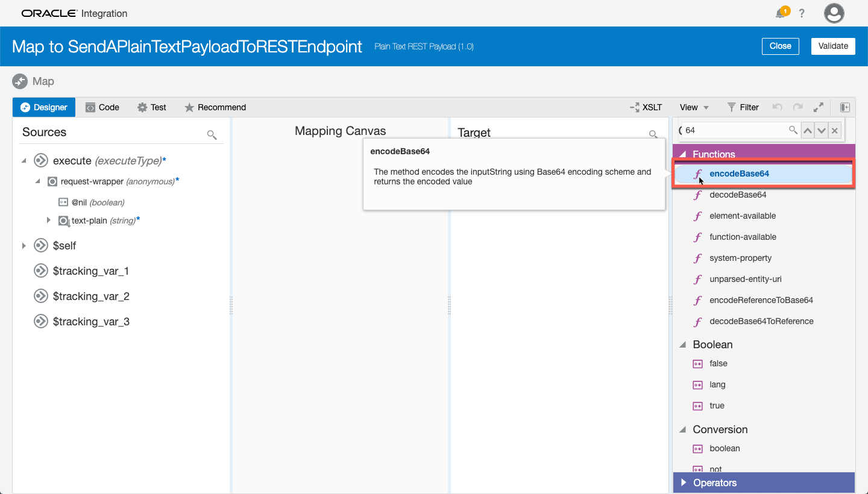This screenshot has width=868, height=494.
Task: Click the Sources search magnifier icon
Action: click(212, 134)
